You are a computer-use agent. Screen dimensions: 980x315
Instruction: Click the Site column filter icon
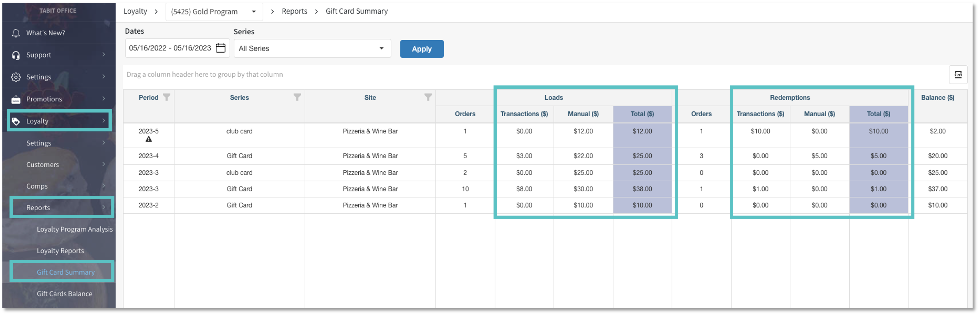pos(428,97)
